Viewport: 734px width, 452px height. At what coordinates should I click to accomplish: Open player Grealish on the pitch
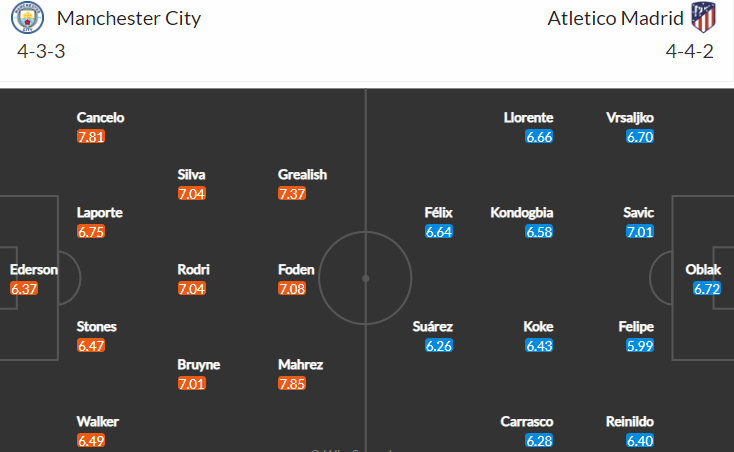click(x=302, y=175)
